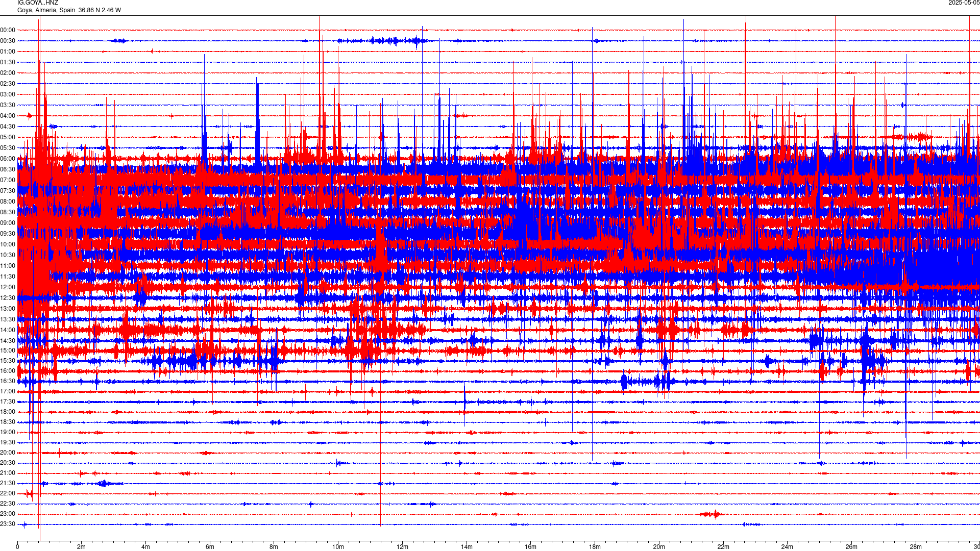
Task: Select the 03:30 time row label
Action: click(x=8, y=105)
